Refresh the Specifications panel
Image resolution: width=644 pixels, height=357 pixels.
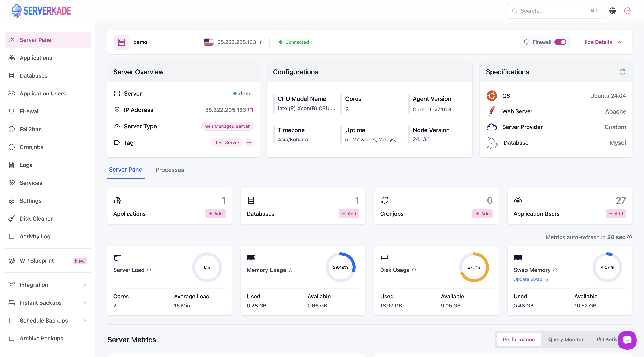[x=622, y=72]
